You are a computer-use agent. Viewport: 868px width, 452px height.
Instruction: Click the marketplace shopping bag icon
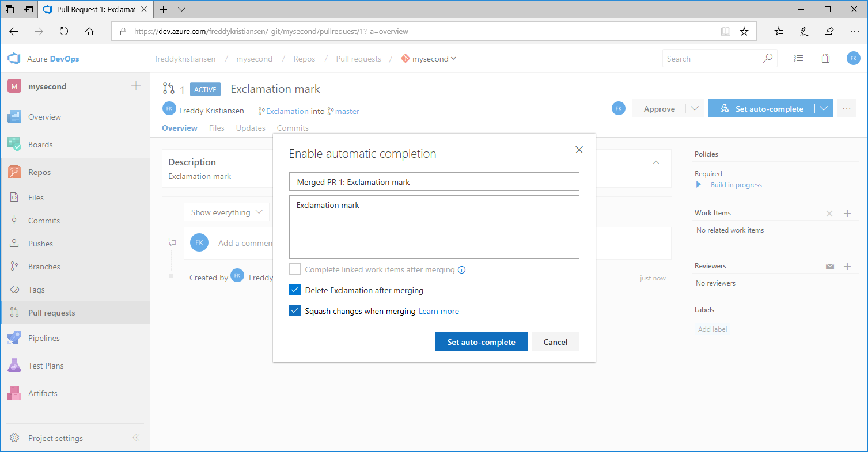825,58
